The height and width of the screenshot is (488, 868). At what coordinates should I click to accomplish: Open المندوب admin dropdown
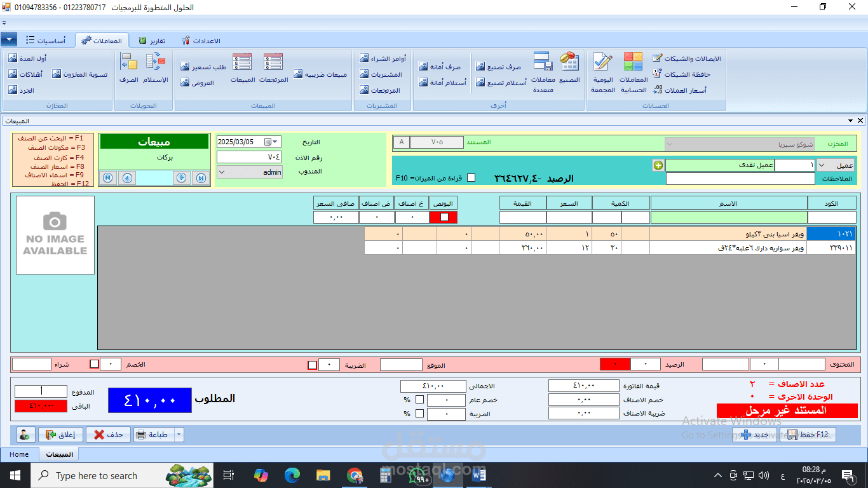(x=222, y=172)
